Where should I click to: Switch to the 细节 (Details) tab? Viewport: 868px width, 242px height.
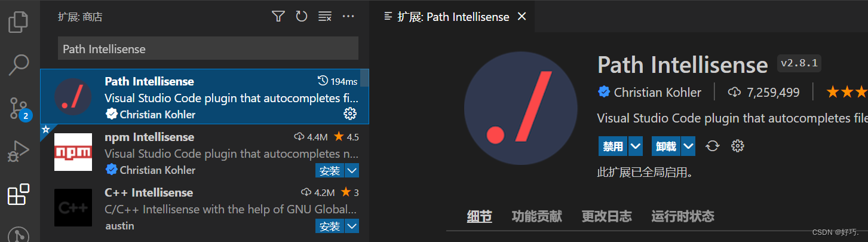[479, 216]
